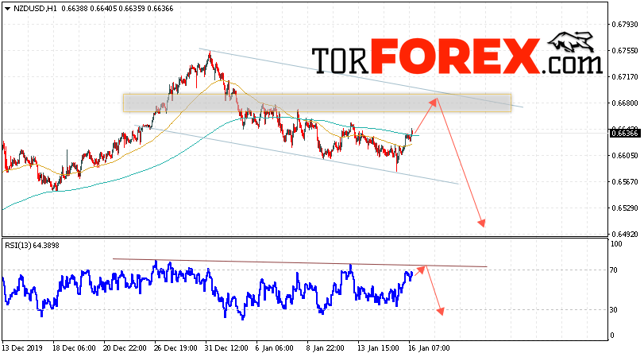Select the 0.65670 price axis label
The height and width of the screenshot is (357, 644).
click(x=625, y=182)
